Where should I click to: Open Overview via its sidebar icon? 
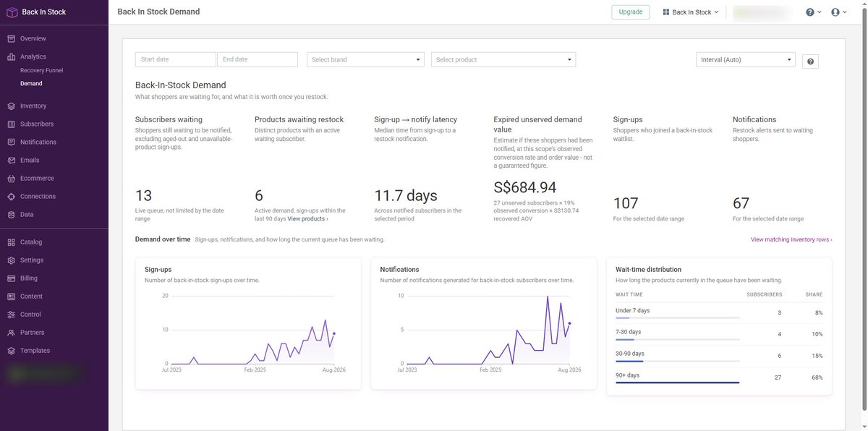(x=12, y=38)
